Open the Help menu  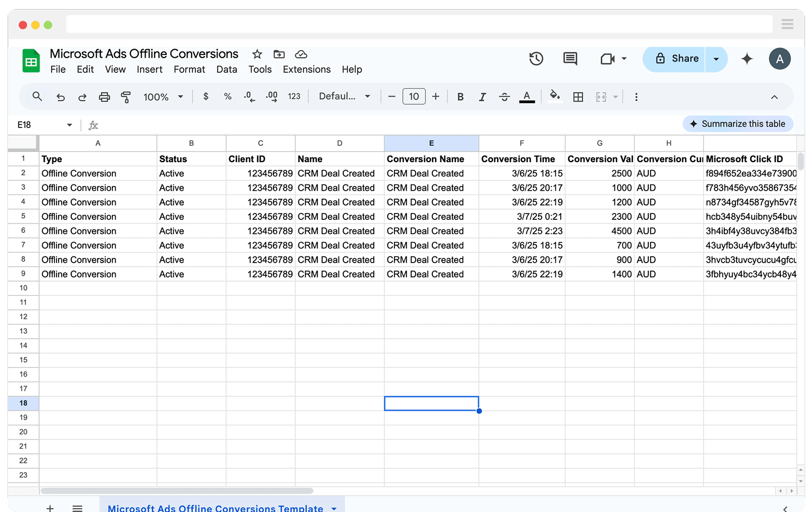352,70
